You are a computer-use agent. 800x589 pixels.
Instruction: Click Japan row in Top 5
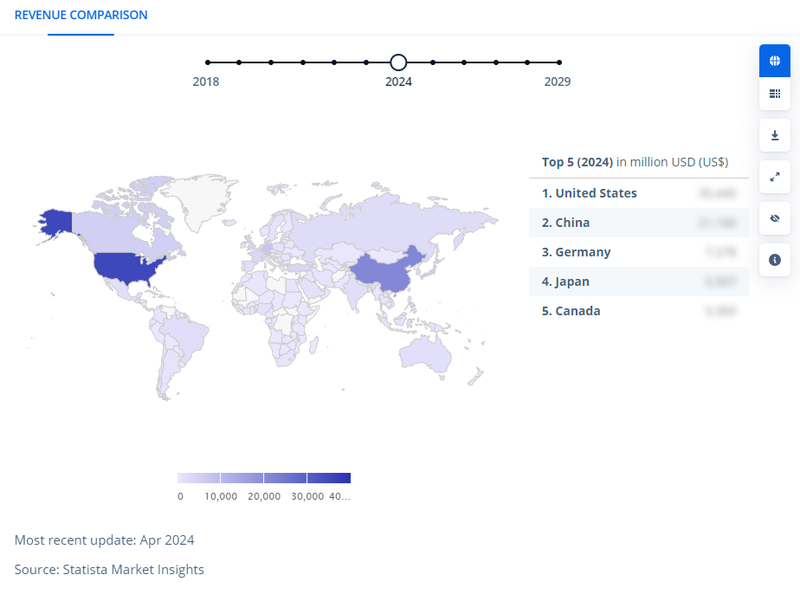(568, 282)
